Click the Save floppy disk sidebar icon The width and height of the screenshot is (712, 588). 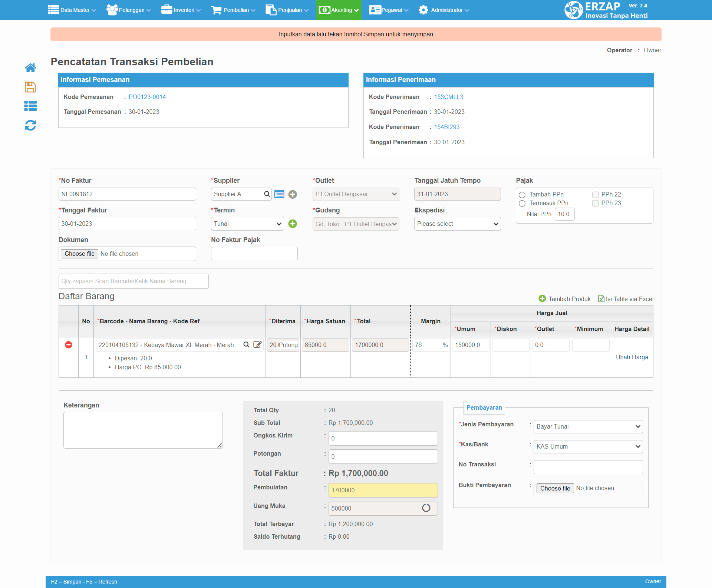(x=30, y=87)
